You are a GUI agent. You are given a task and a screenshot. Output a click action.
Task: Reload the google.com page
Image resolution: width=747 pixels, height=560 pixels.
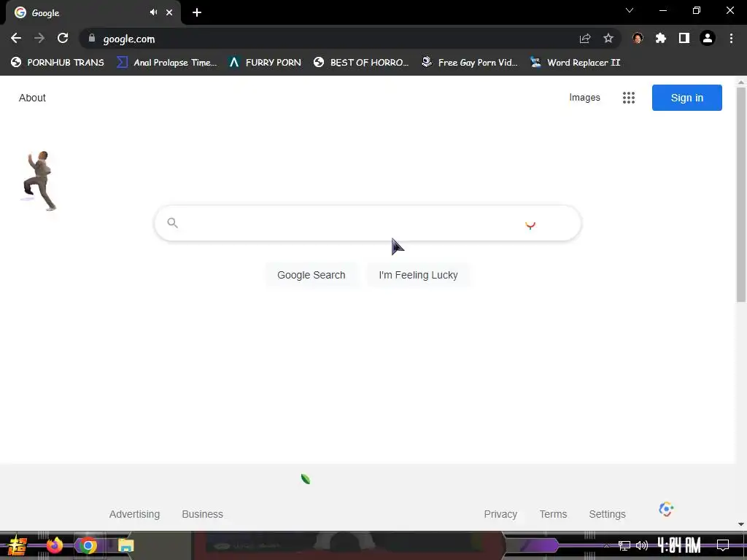click(63, 38)
